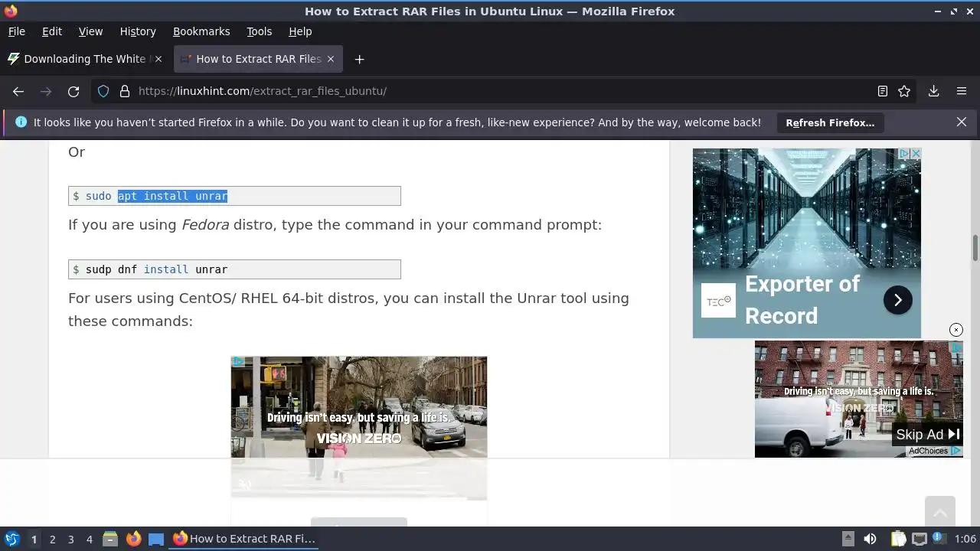Go back to the previous page

(x=18, y=91)
